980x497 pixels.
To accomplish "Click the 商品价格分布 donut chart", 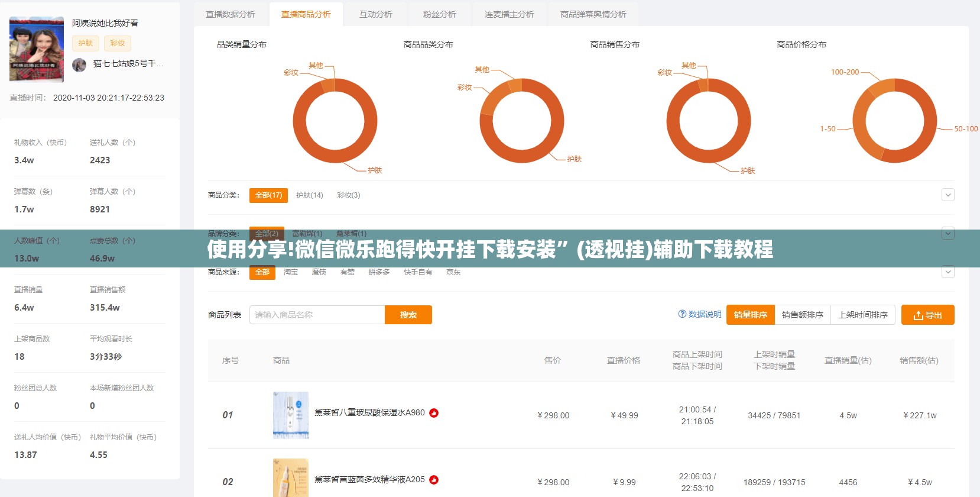I will [895, 121].
